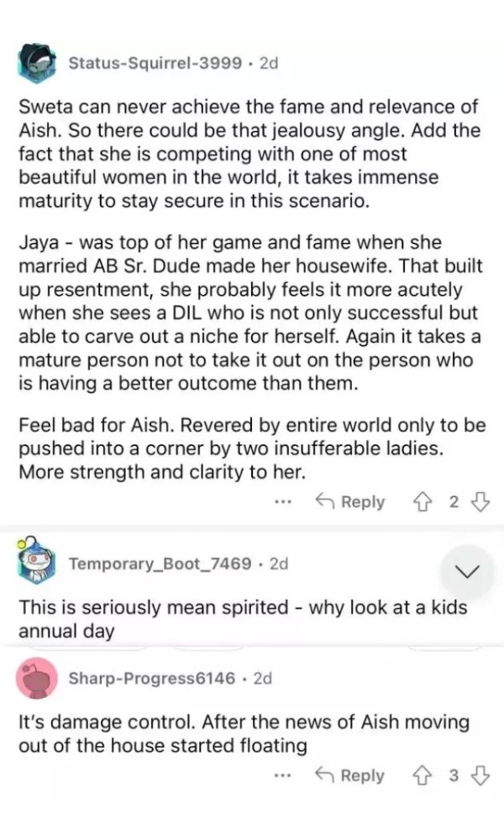The width and height of the screenshot is (504, 840).
Task: Open Temporary_Boot_7469 user profile
Action: point(160,563)
